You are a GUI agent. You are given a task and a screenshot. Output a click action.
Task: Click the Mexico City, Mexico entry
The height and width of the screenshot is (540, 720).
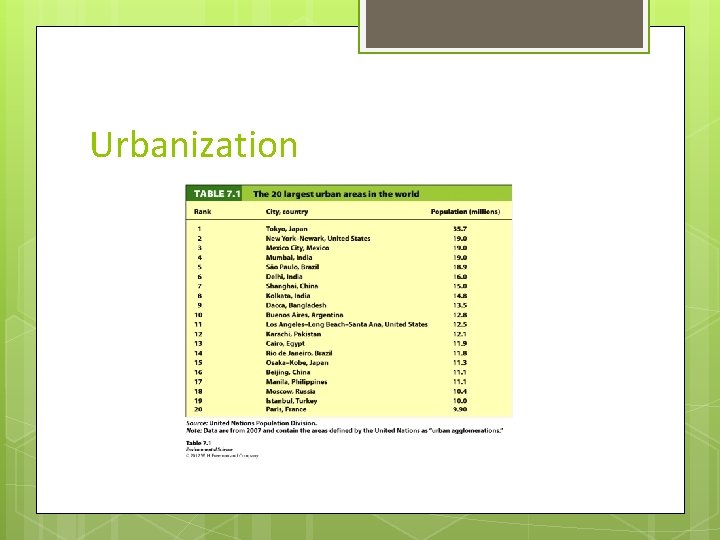point(297,248)
